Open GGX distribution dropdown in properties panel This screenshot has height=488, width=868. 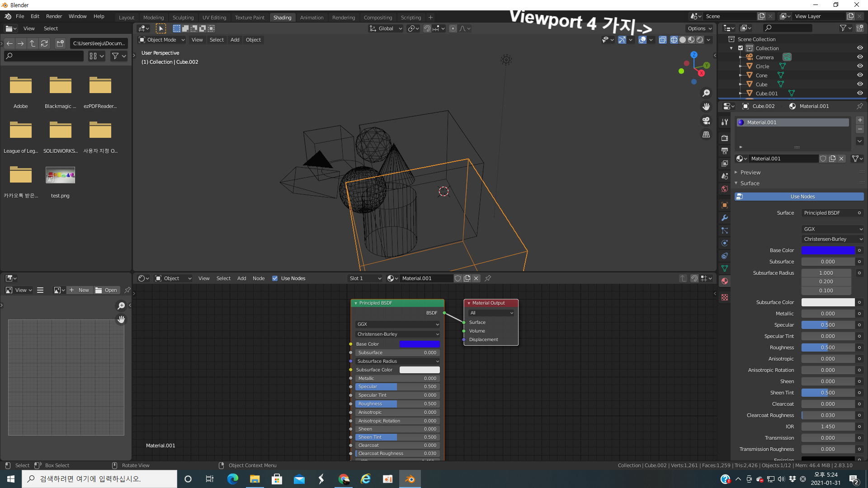(833, 229)
